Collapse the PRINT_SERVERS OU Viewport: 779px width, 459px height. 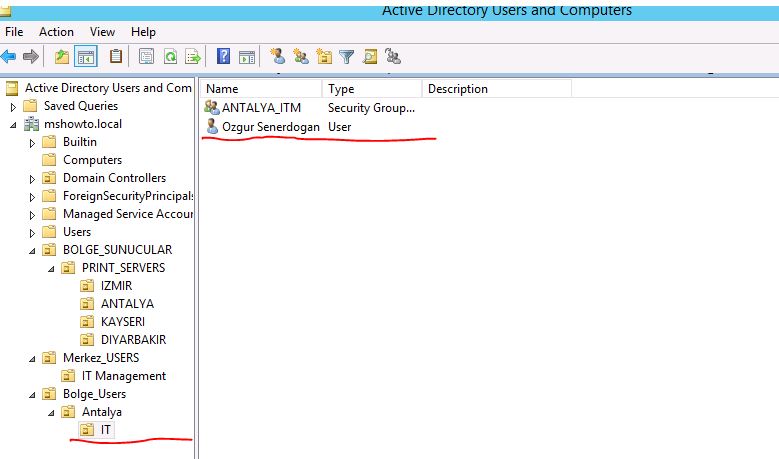tap(51, 269)
